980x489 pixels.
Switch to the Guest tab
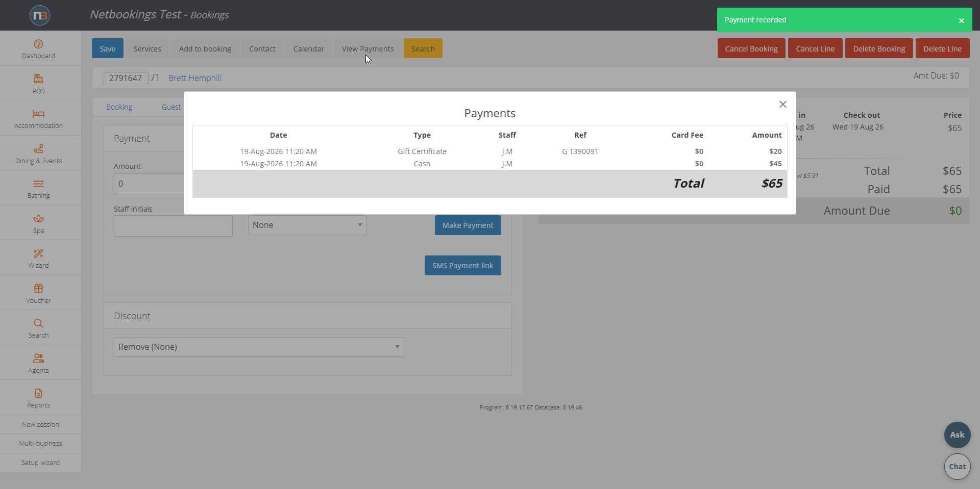(x=171, y=107)
